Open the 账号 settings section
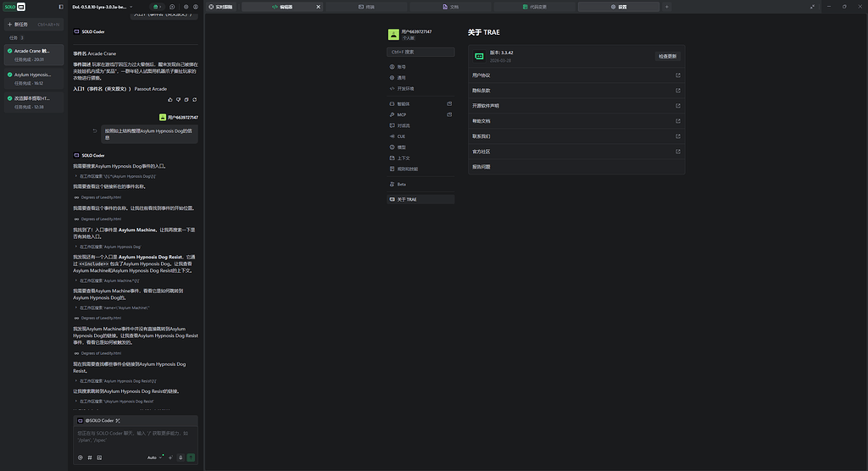 coord(420,67)
